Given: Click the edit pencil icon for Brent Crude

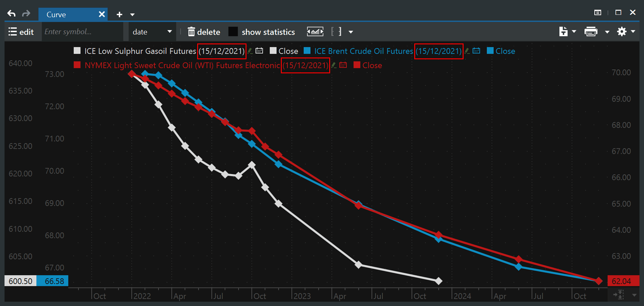Looking at the screenshot, I should pyautogui.click(x=467, y=51).
